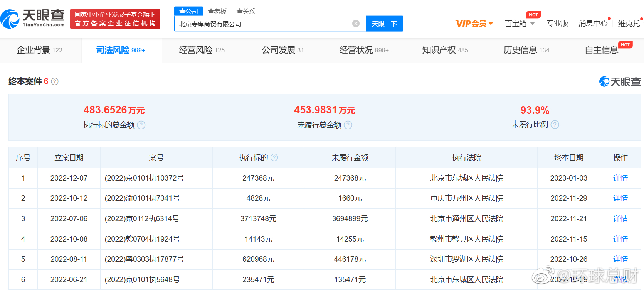Click the TianYanCha logo
This screenshot has height=291, width=644.
[33, 19]
